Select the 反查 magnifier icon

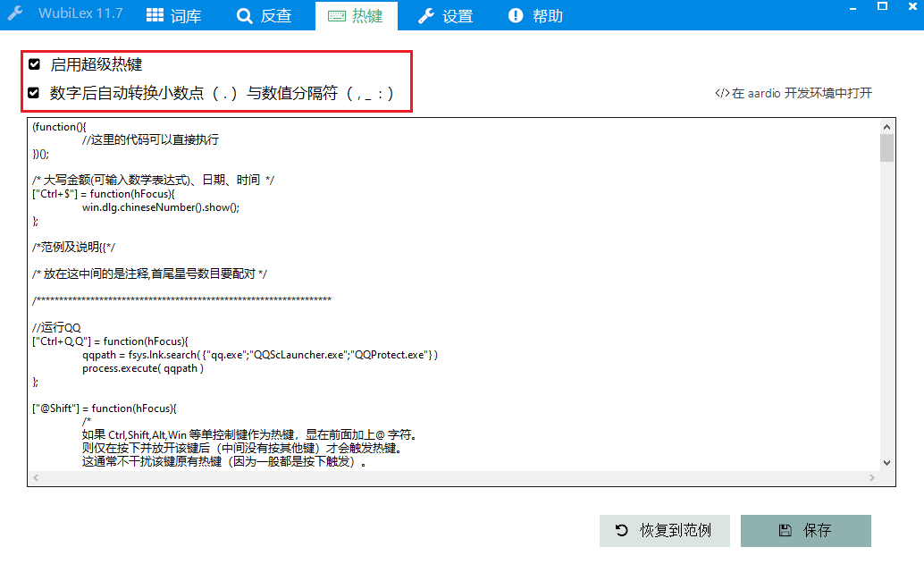tap(244, 15)
